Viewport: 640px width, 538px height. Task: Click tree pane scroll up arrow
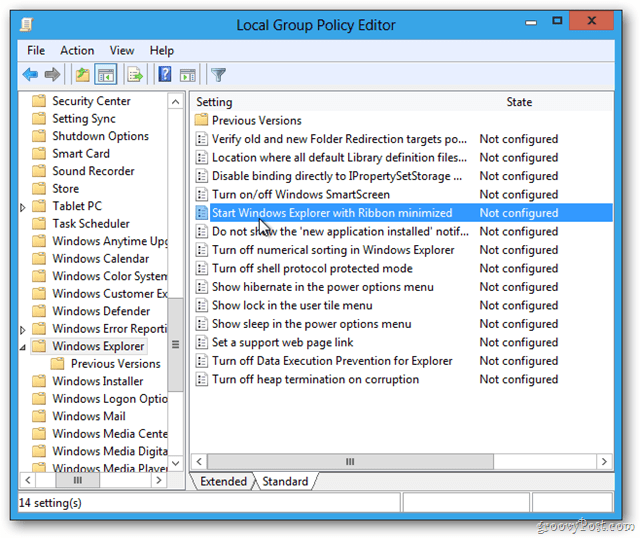[176, 102]
